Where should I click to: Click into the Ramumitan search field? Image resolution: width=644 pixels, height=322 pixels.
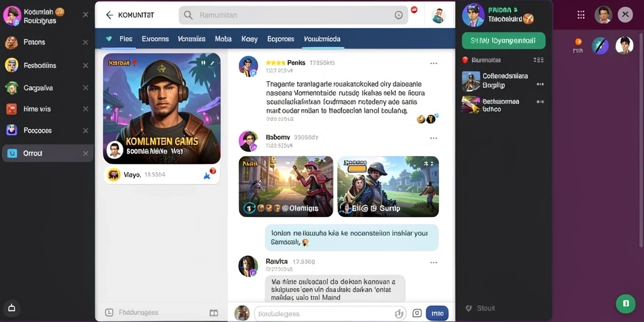pyautogui.click(x=293, y=15)
